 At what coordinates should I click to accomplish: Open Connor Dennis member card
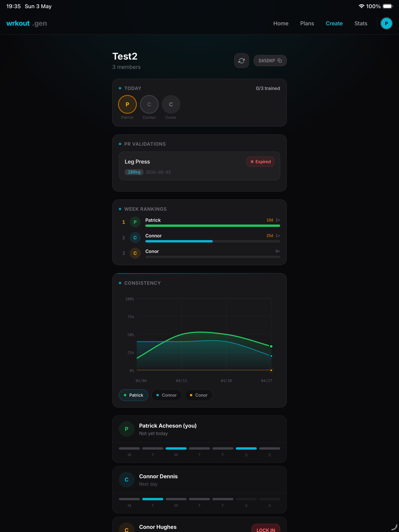pos(199,490)
